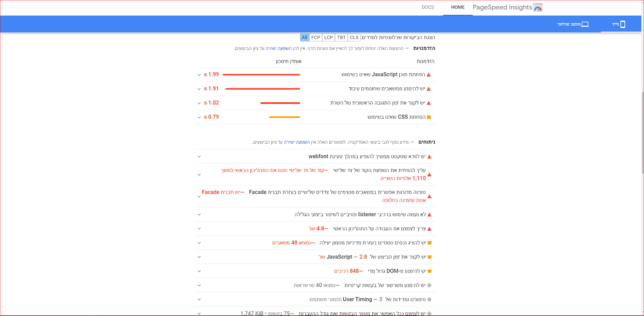Expand the Facade lazy-load row chevron
The image size is (644, 316).
tap(199, 197)
